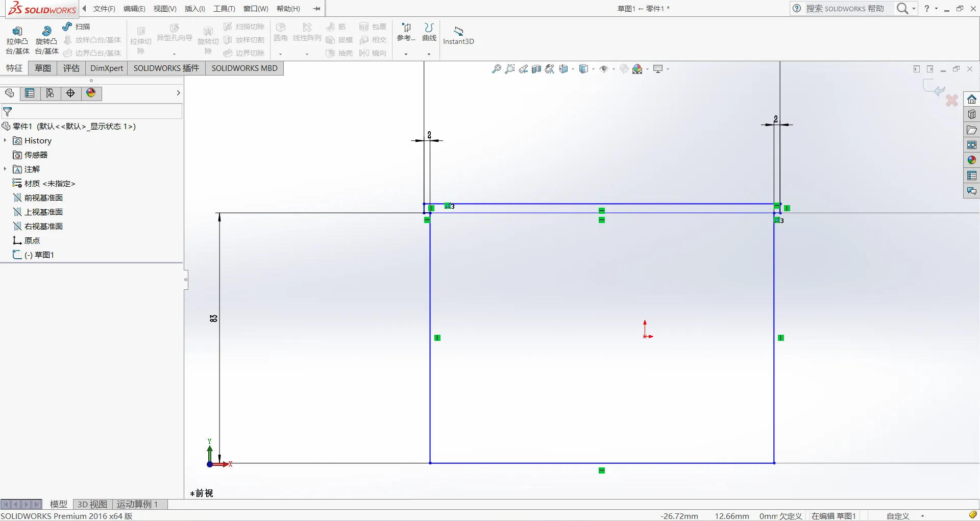Open Display Style dropdown arrow
The image size is (980, 521).
tap(593, 69)
